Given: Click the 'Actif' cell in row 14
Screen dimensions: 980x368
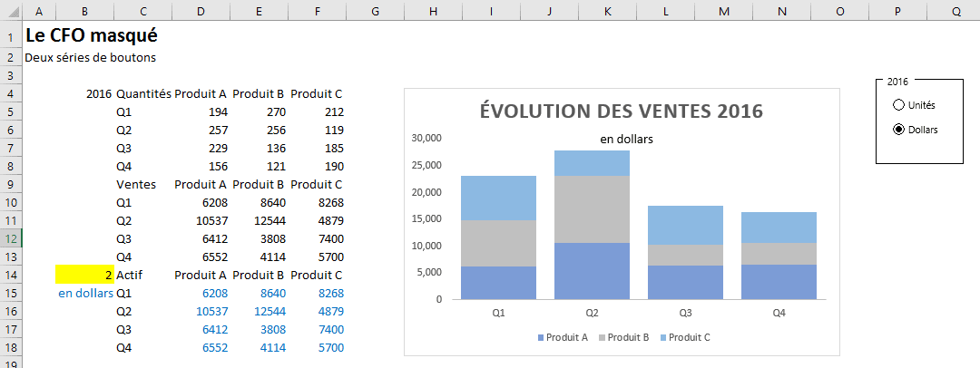Looking at the screenshot, I should click(x=142, y=275).
